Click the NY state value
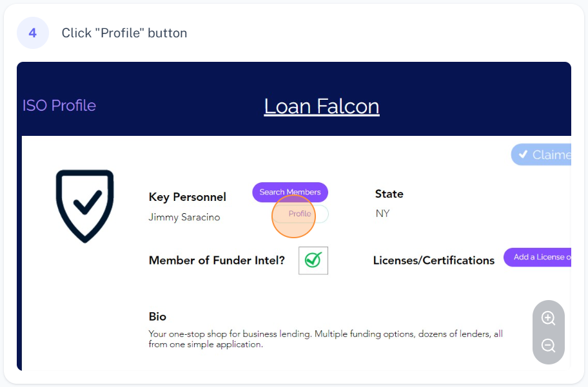 click(x=382, y=214)
